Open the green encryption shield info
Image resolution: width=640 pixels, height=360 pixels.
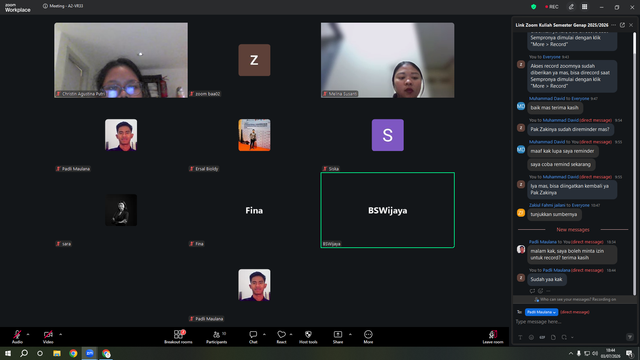tap(533, 7)
